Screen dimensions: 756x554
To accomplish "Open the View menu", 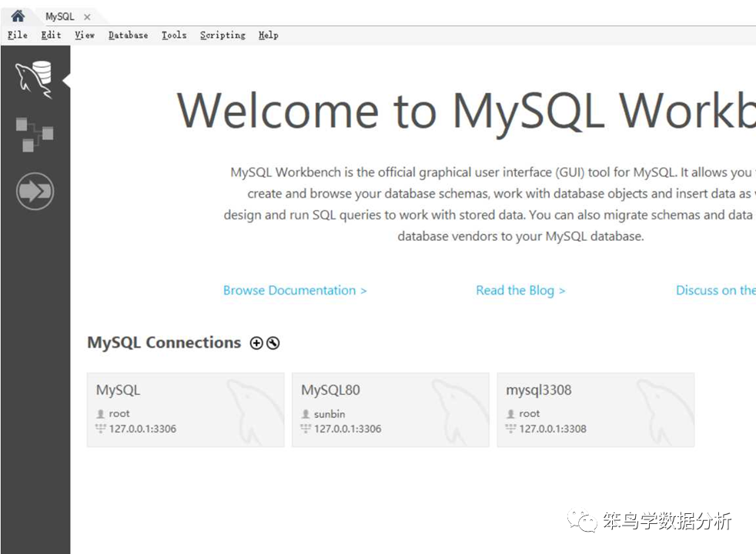I will [85, 35].
